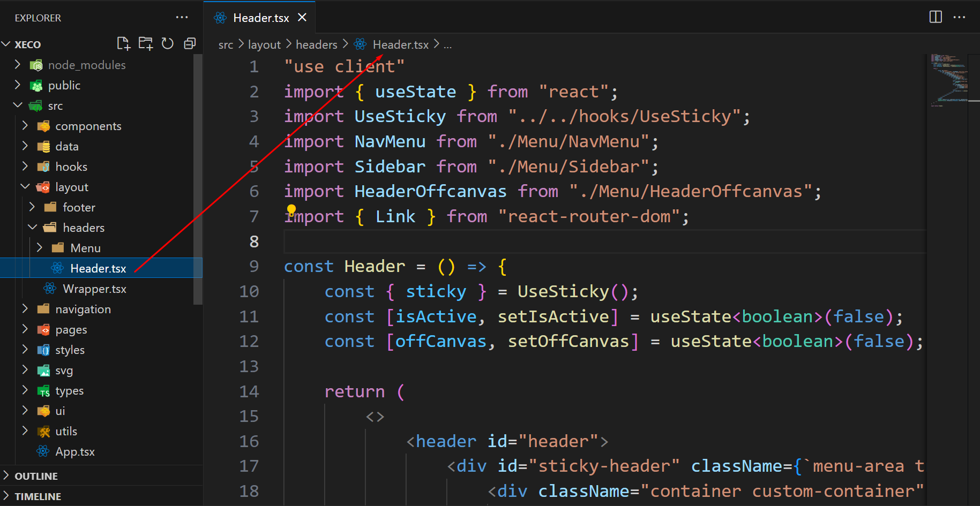Click "./Menu/Sidebar" import path

(568, 167)
